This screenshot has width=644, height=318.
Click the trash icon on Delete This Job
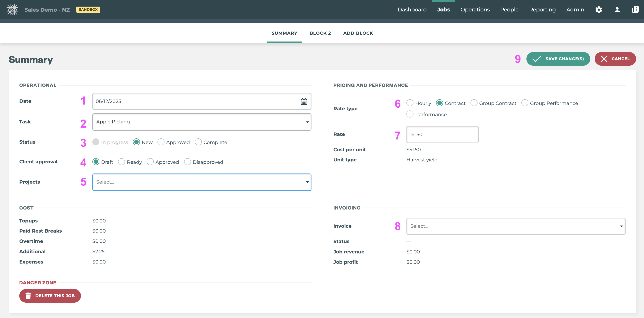(x=28, y=296)
